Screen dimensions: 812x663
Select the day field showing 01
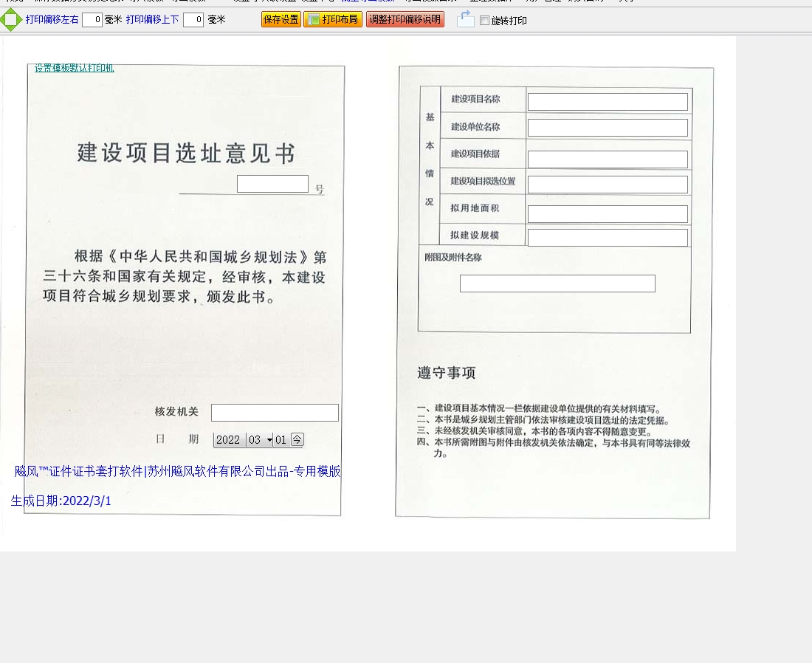point(281,440)
